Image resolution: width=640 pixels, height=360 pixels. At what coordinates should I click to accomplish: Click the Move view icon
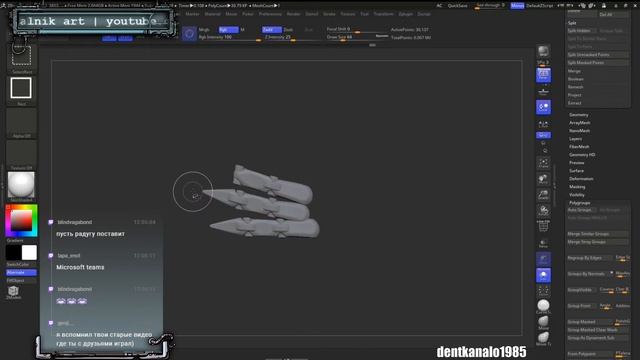pyautogui.click(x=543, y=179)
